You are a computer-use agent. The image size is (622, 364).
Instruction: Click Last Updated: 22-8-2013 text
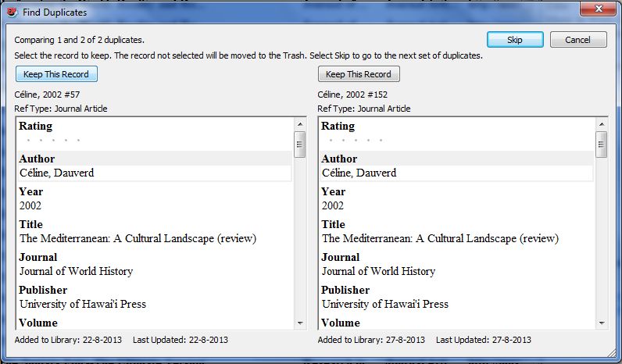click(181, 340)
